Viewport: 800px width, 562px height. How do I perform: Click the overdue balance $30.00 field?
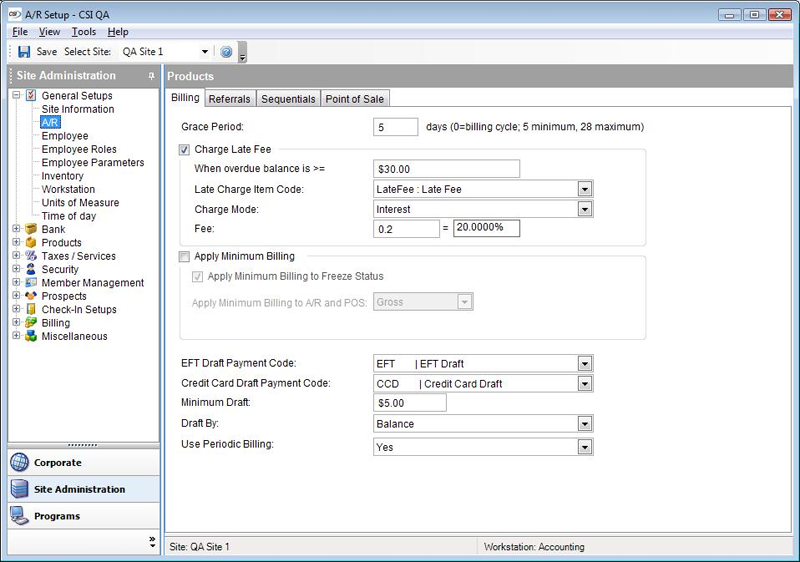coord(446,169)
